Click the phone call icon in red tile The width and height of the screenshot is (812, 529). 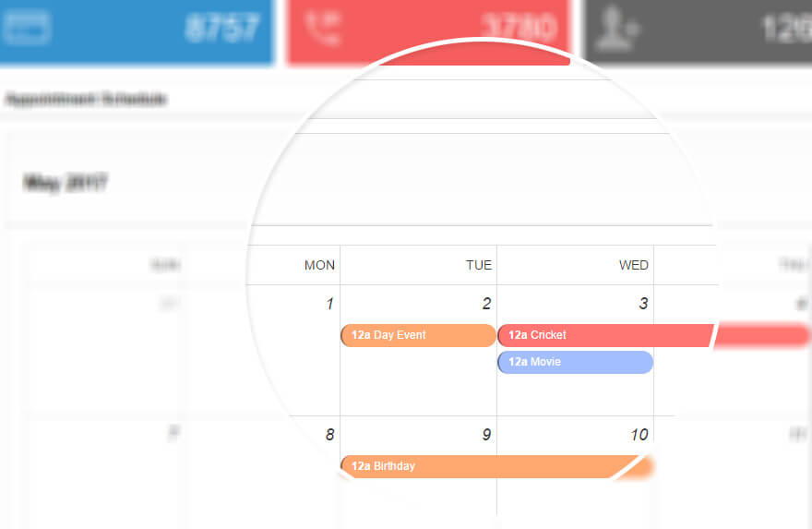coord(322,28)
